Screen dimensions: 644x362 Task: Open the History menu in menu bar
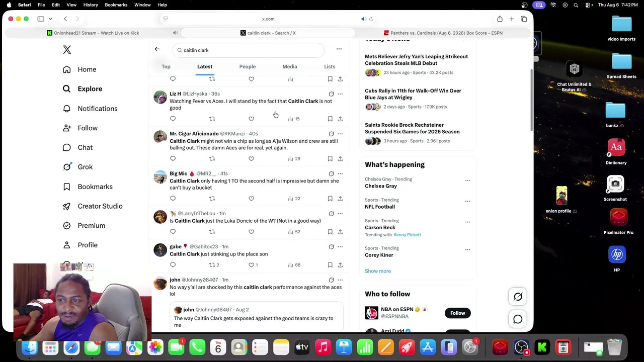[91, 5]
